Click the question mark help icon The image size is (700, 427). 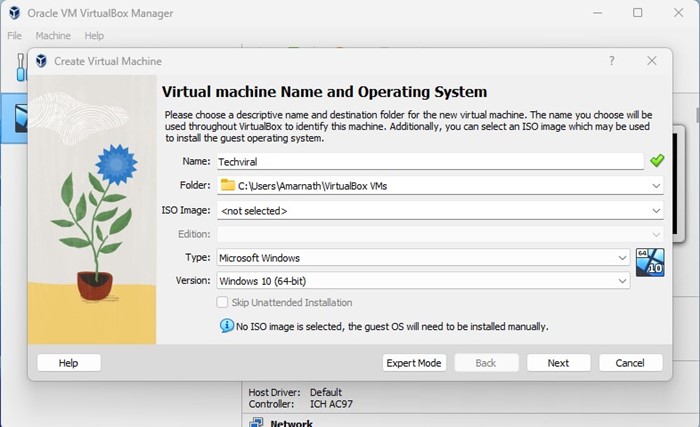click(612, 61)
